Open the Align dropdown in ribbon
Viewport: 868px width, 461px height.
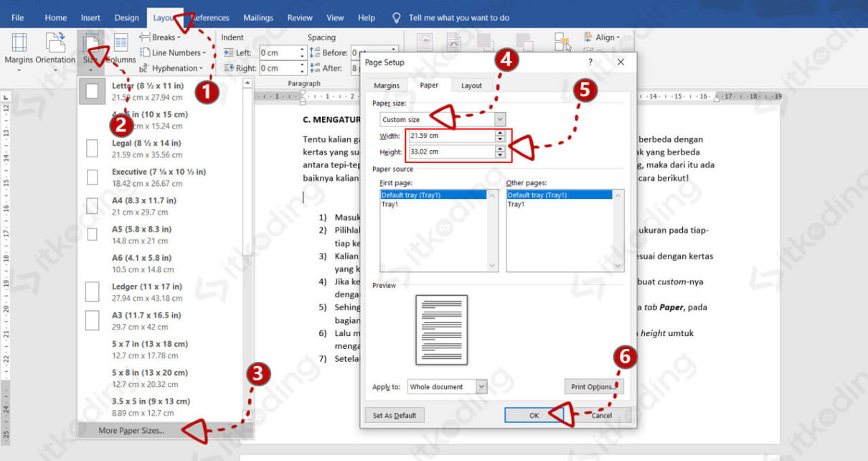coord(602,37)
